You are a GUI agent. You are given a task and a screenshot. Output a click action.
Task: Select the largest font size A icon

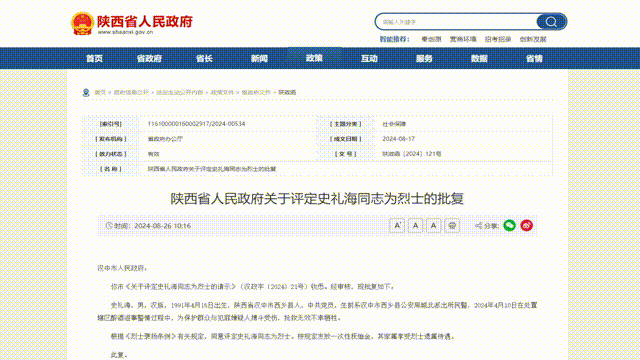397,225
